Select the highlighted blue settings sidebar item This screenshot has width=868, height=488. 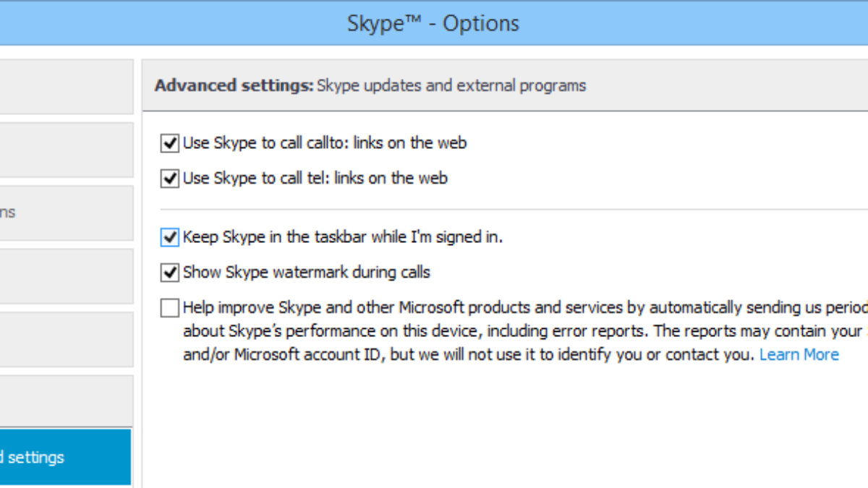[65, 457]
